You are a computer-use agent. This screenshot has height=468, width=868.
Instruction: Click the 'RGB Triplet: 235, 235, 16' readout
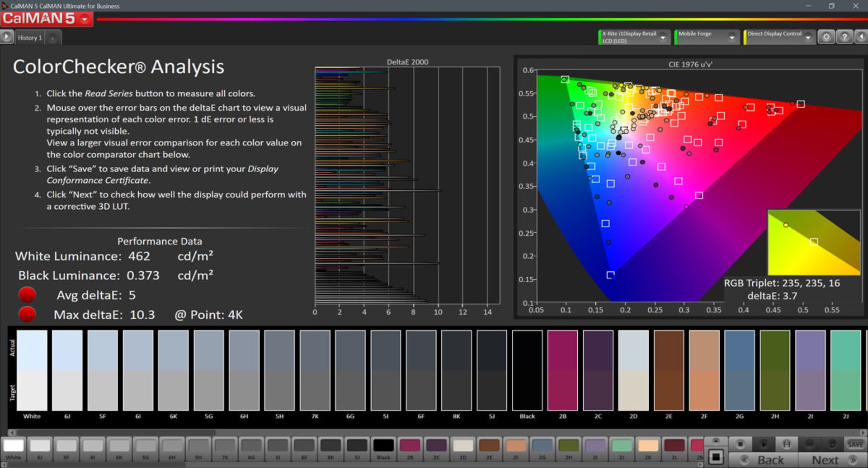[782, 283]
